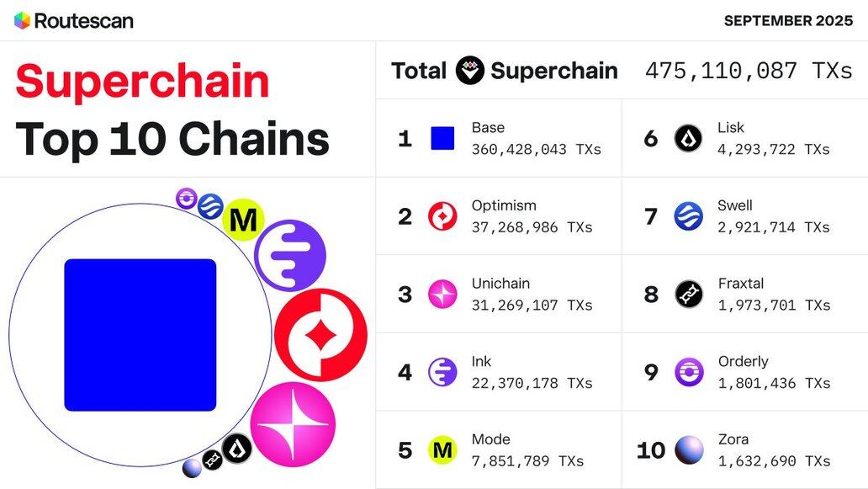Click the Superchain logo beside Total
Image resolution: width=868 pixels, height=489 pixels.
click(x=470, y=71)
